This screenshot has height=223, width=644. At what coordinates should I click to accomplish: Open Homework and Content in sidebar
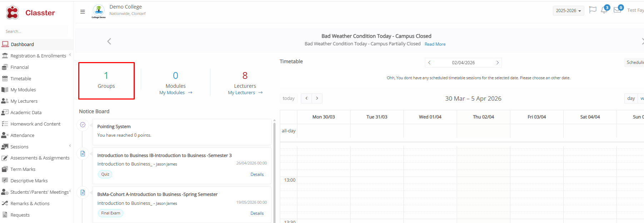point(35,124)
